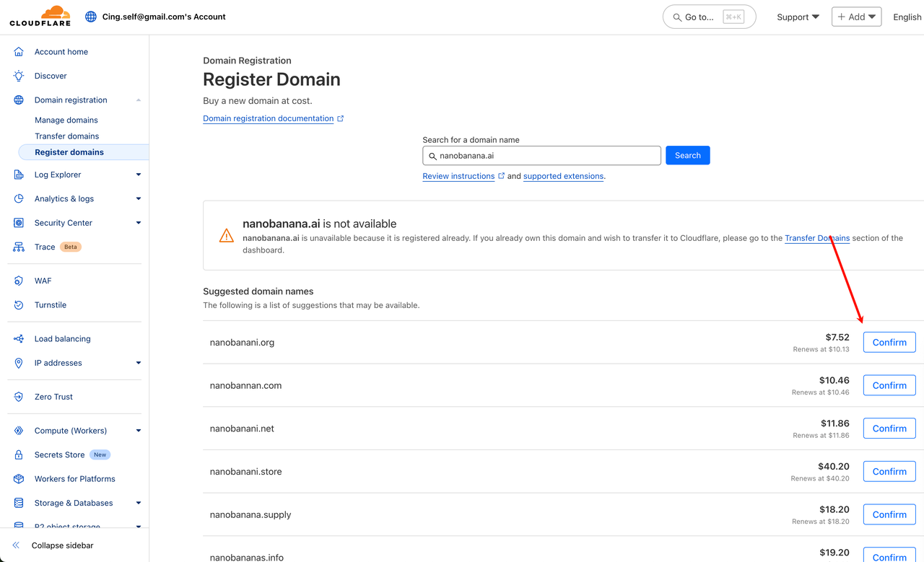Image resolution: width=924 pixels, height=562 pixels.
Task: Collapse the Domain registration section
Action: [138, 100]
